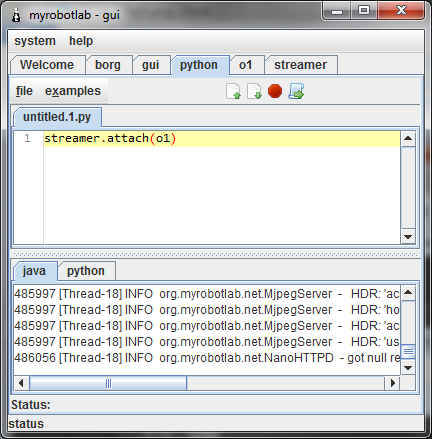Open the file menu in the python panel
Screen dimensions: 432x439
point(24,91)
